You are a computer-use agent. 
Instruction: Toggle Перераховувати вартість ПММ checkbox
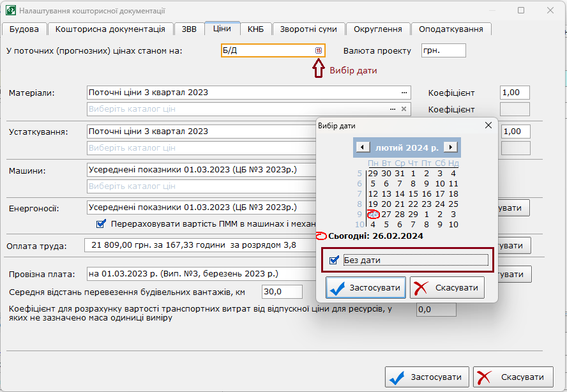tap(101, 224)
